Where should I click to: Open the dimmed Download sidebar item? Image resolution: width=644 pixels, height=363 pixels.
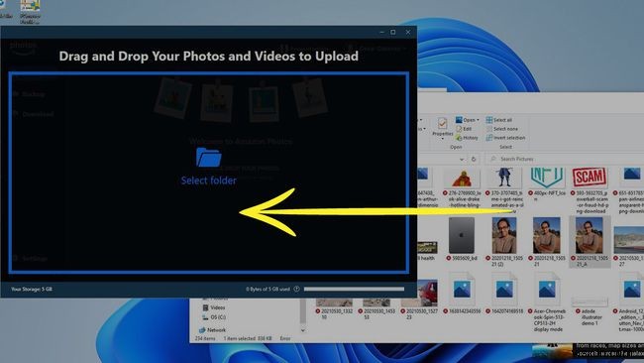click(x=33, y=114)
